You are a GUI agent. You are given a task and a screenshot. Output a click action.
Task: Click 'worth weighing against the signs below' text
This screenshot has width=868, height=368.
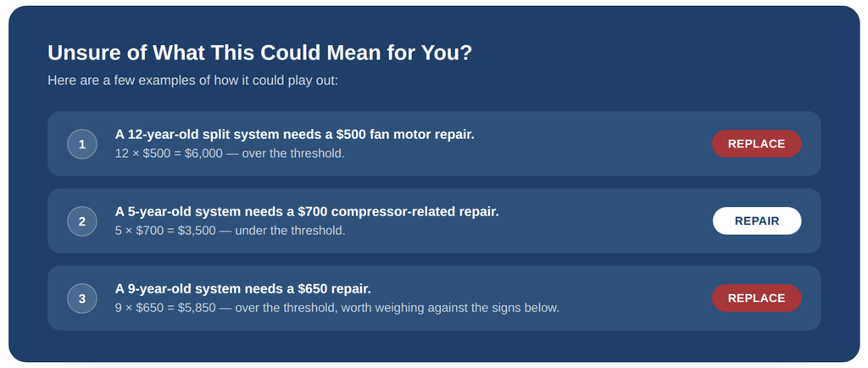(x=450, y=308)
